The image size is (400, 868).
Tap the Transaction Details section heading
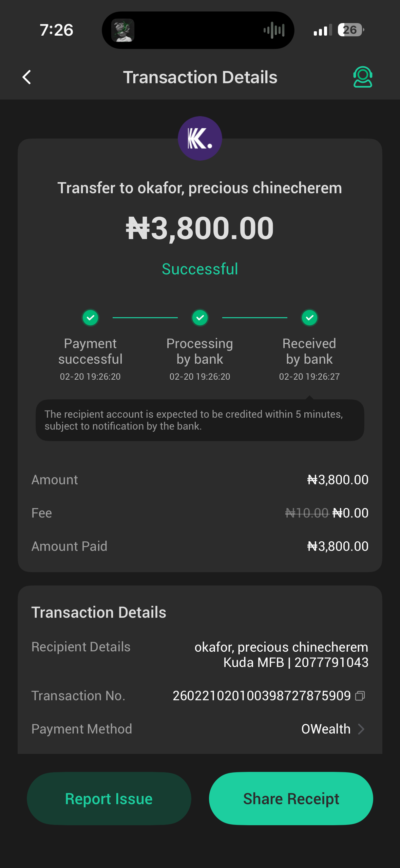point(99,613)
